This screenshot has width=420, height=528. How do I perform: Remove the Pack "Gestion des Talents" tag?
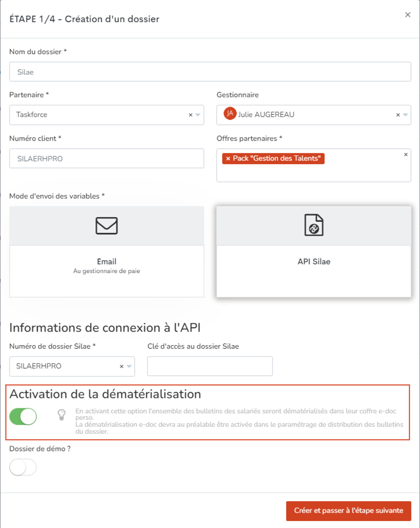pos(228,159)
